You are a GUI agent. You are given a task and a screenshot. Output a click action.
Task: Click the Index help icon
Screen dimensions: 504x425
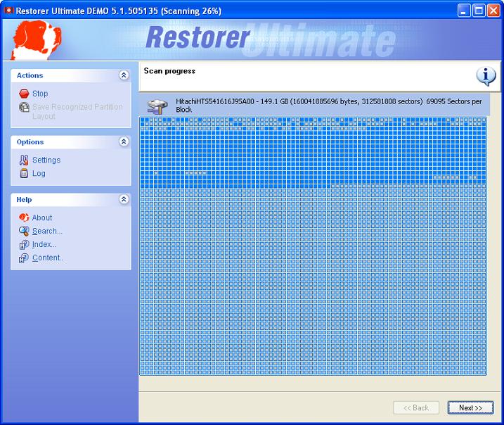[24, 245]
